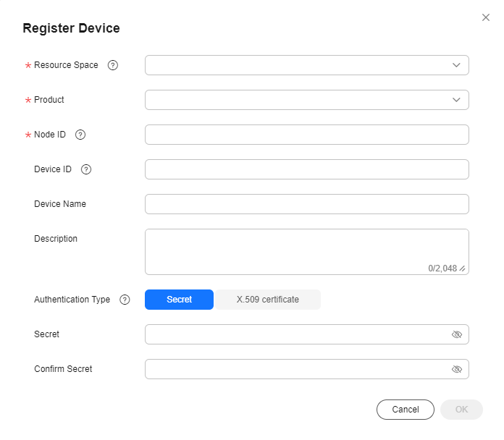Click the Device Name text box
The width and height of the screenshot is (504, 440).
(x=306, y=204)
